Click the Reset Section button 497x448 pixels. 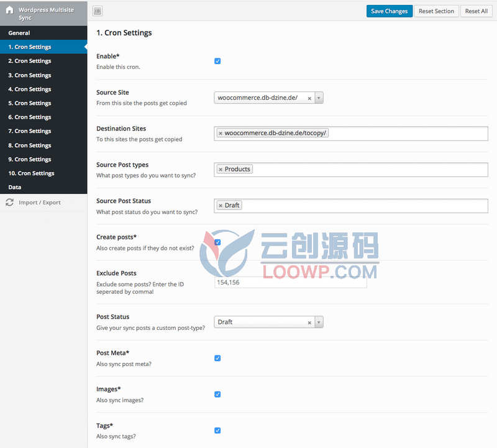point(436,11)
